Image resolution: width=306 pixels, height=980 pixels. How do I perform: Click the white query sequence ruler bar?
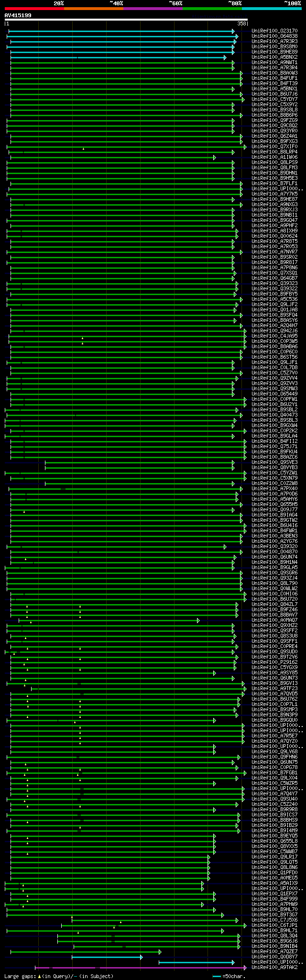click(x=126, y=20)
